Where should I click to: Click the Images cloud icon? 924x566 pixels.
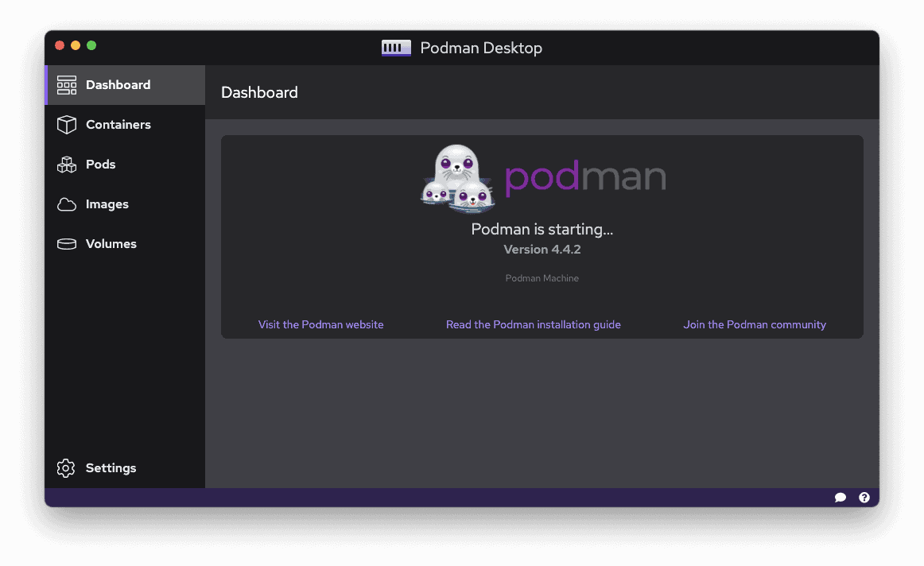pos(67,204)
